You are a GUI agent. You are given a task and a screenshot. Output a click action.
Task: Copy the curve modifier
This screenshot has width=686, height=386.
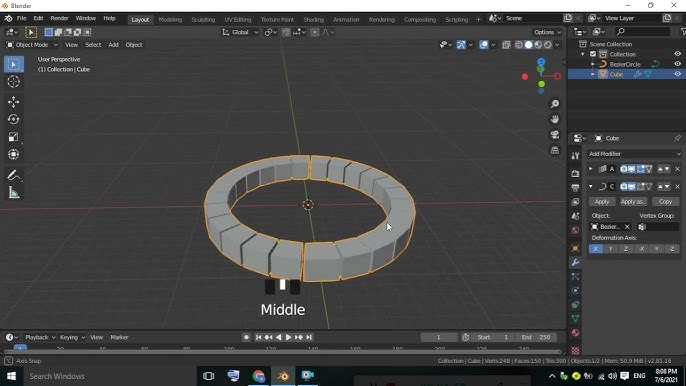tap(665, 202)
